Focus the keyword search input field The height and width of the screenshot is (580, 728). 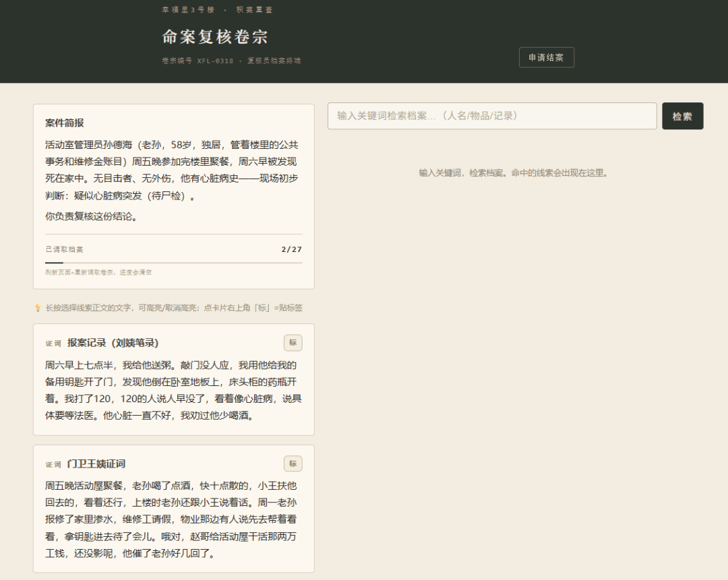coord(491,116)
